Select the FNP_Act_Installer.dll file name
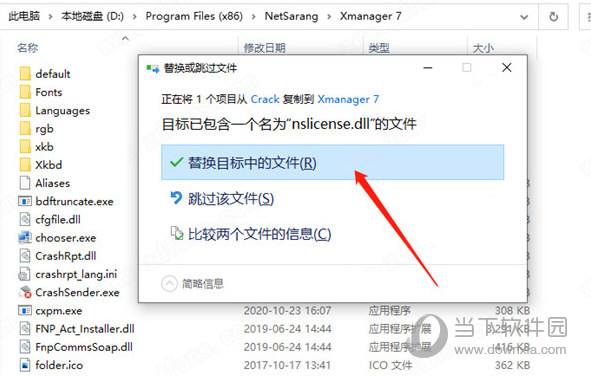The image size is (591, 379). pyautogui.click(x=85, y=329)
